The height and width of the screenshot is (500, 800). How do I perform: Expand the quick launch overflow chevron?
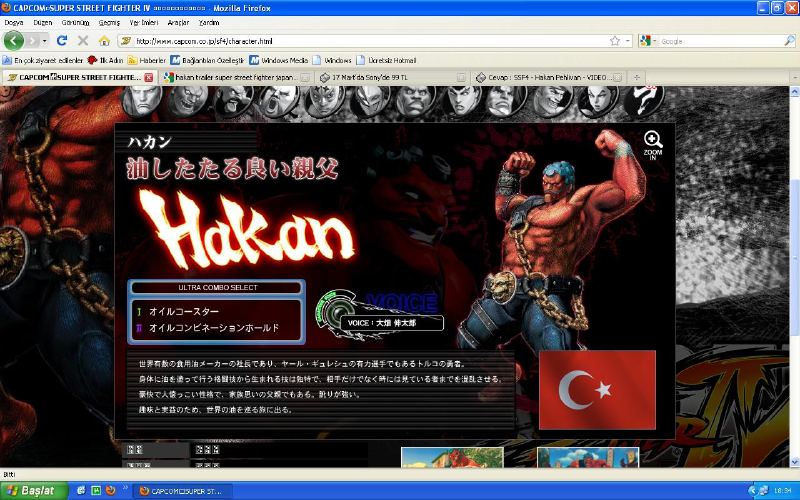124,490
